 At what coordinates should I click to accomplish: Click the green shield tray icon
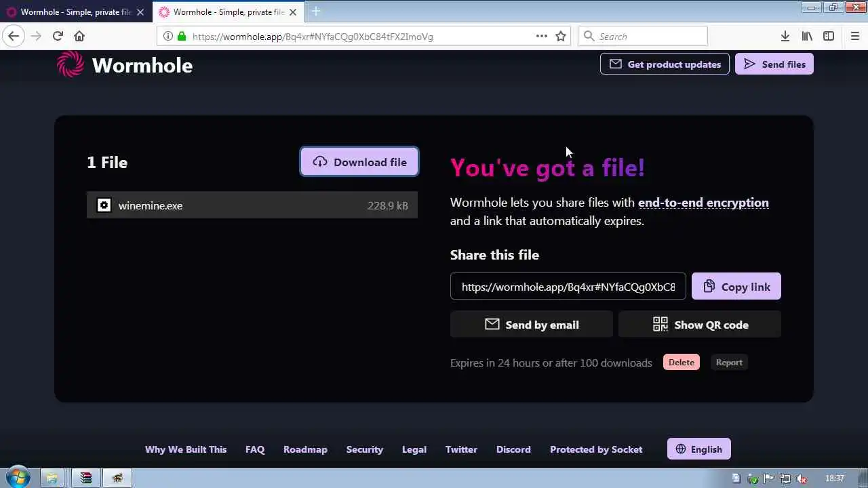753,479
